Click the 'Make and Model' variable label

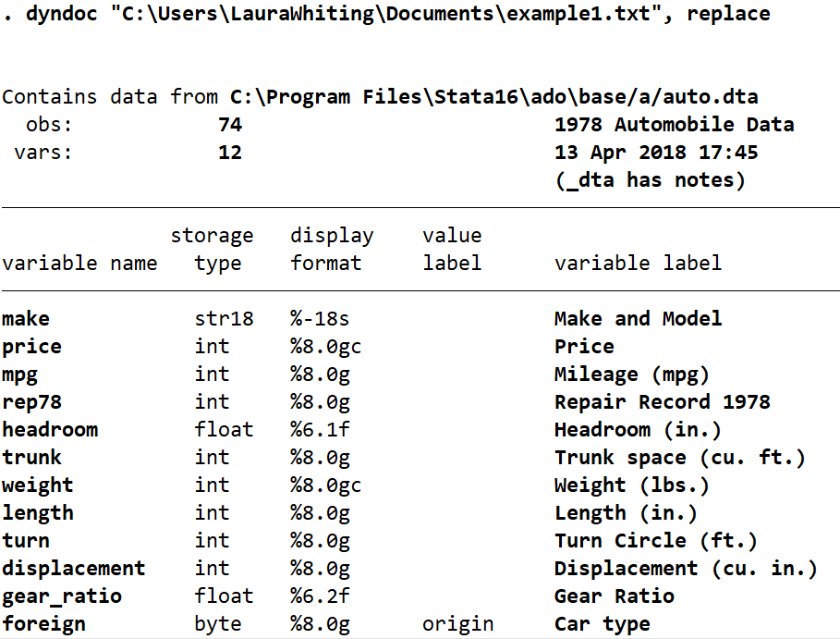tap(638, 319)
